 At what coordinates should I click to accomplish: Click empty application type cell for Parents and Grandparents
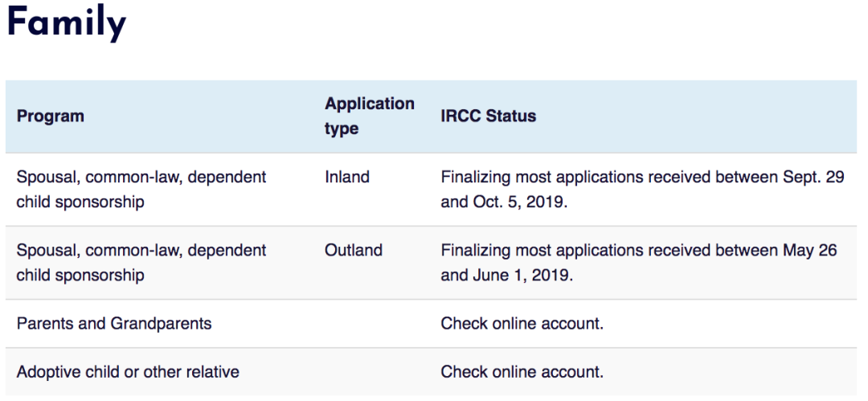[x=371, y=324]
